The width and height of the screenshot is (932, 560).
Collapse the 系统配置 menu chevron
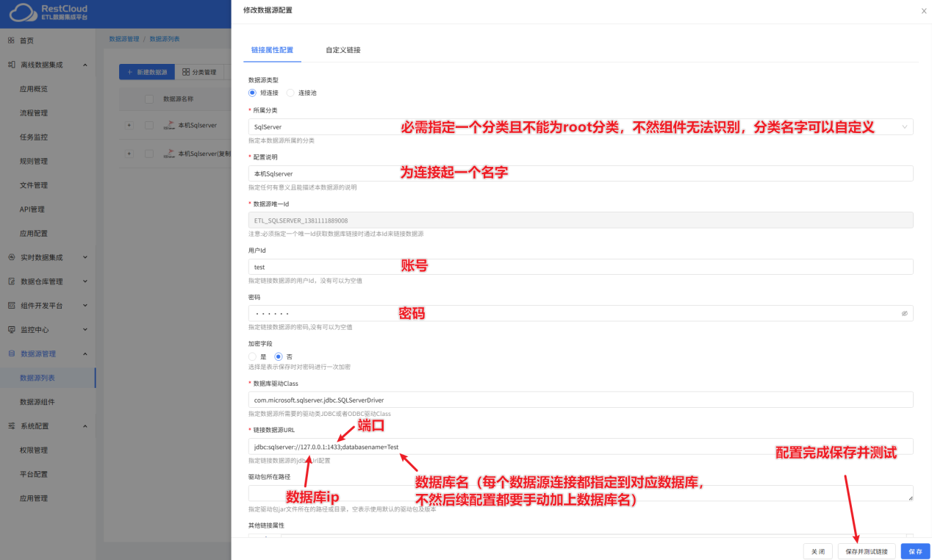pos(85,426)
